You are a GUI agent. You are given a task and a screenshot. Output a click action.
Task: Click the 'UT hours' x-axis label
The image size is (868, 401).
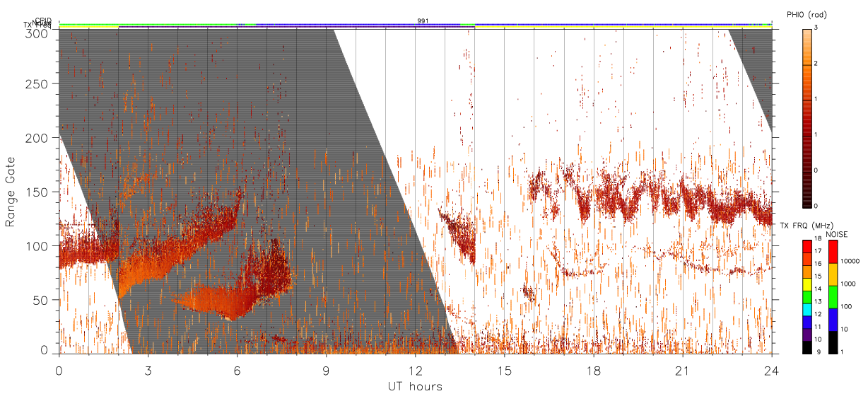click(x=415, y=386)
